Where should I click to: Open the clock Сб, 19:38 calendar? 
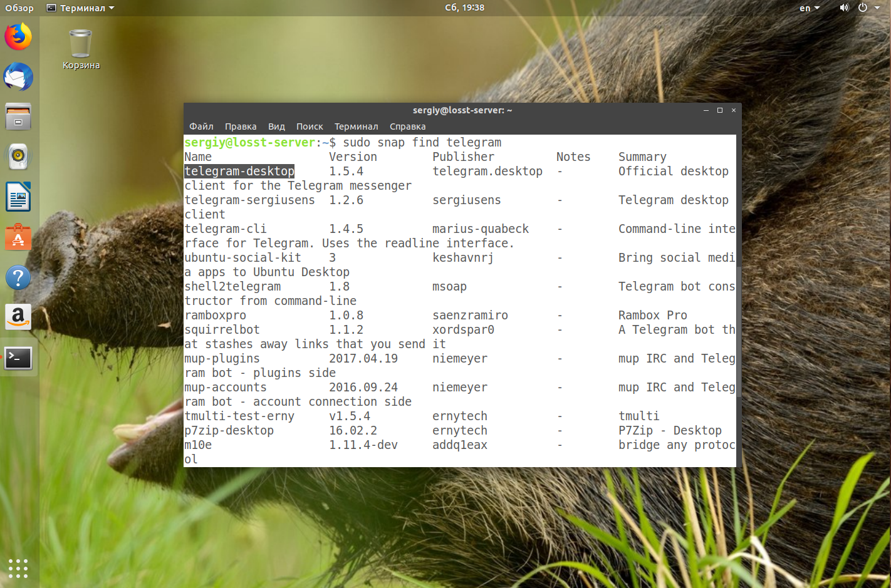coord(464,8)
